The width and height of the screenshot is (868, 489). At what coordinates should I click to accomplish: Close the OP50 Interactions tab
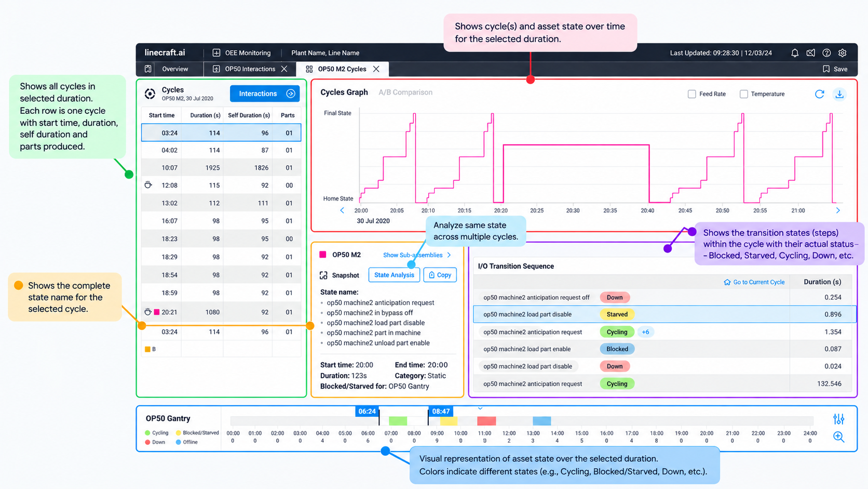coord(284,69)
